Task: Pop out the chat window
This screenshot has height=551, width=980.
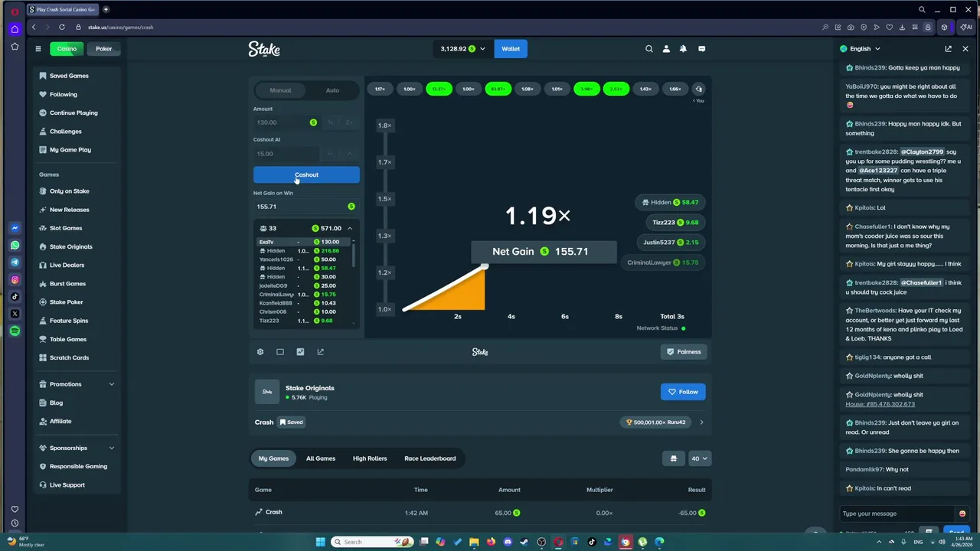Action: [948, 49]
